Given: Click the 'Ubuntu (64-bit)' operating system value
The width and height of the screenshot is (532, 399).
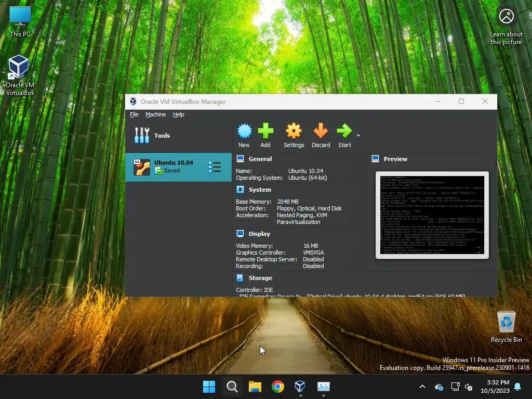Looking at the screenshot, I should pyautogui.click(x=308, y=178).
